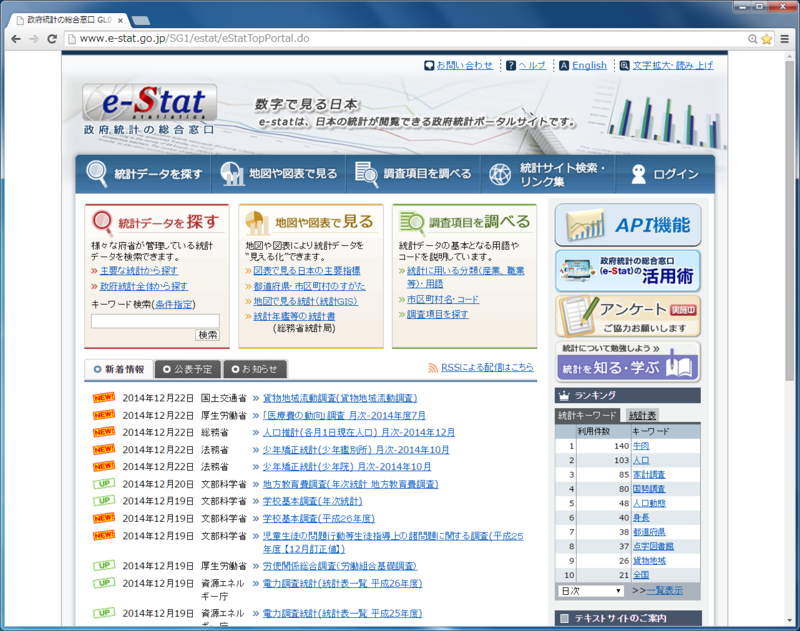Open the 統計データを探す navigation menu

click(144, 174)
